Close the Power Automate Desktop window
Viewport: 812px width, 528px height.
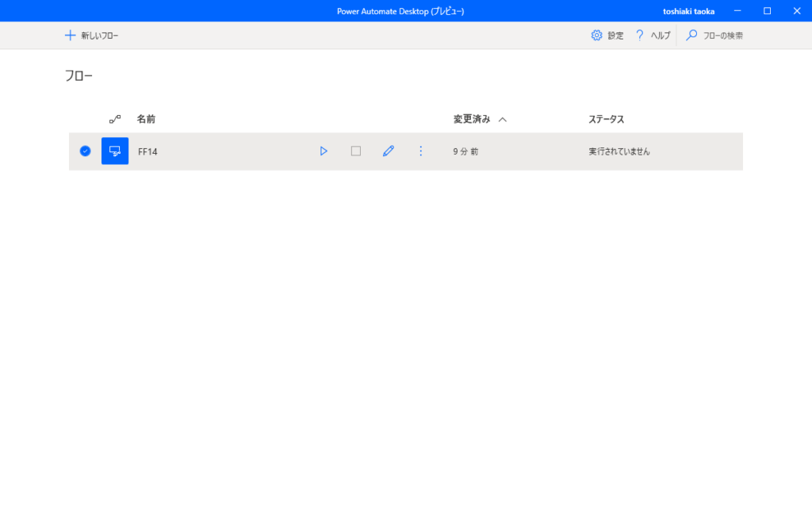coord(797,11)
